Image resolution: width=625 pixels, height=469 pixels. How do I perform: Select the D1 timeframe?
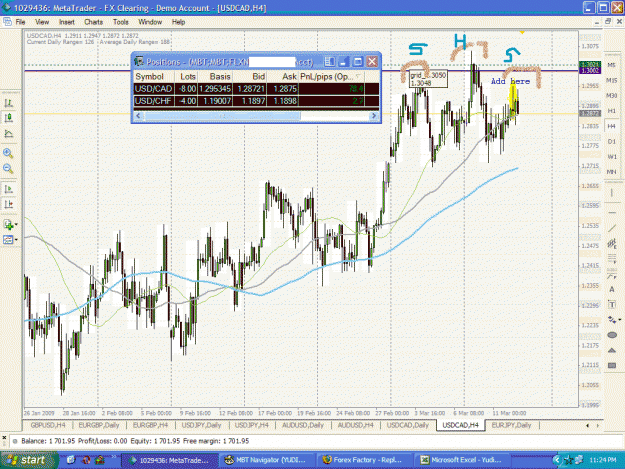(x=611, y=141)
